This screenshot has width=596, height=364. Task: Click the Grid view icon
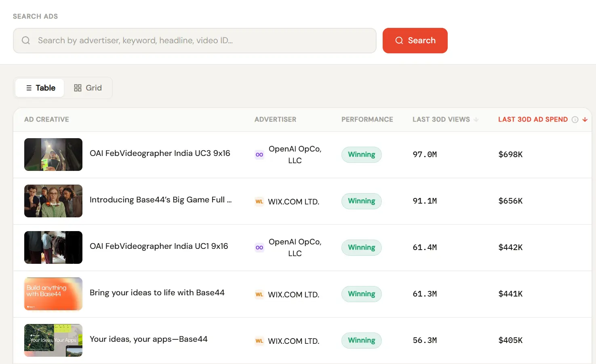coord(78,88)
